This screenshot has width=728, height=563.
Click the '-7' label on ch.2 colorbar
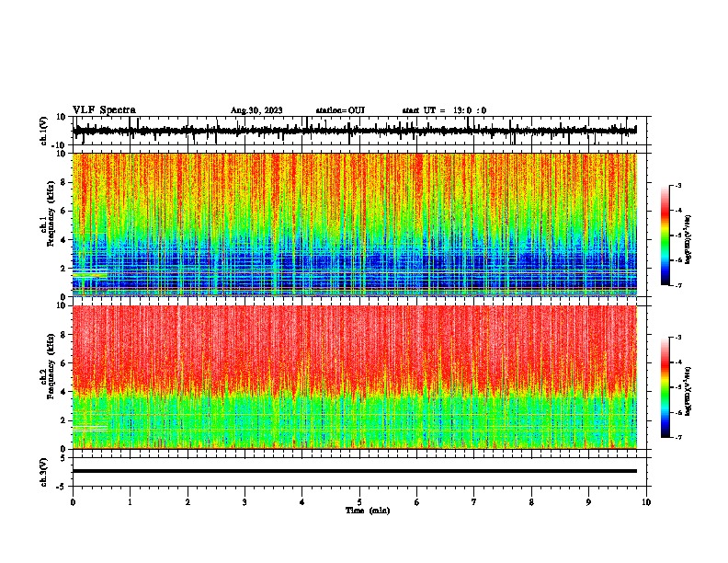[677, 437]
